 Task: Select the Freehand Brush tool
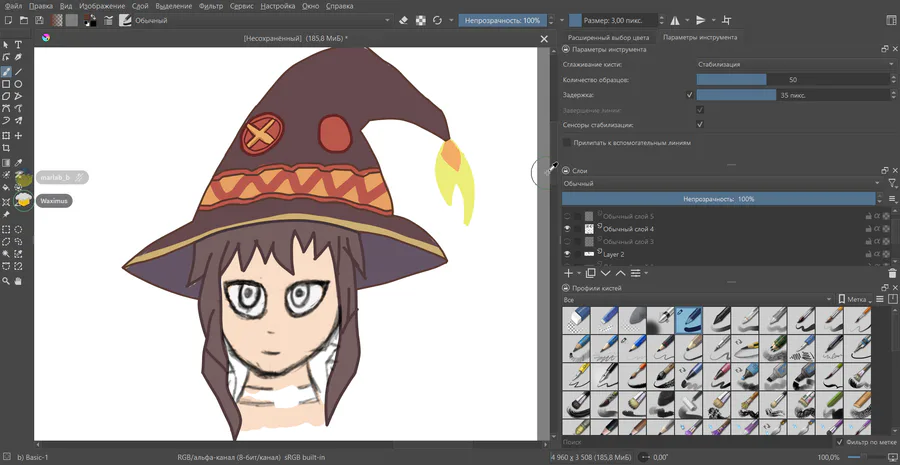click(6, 71)
